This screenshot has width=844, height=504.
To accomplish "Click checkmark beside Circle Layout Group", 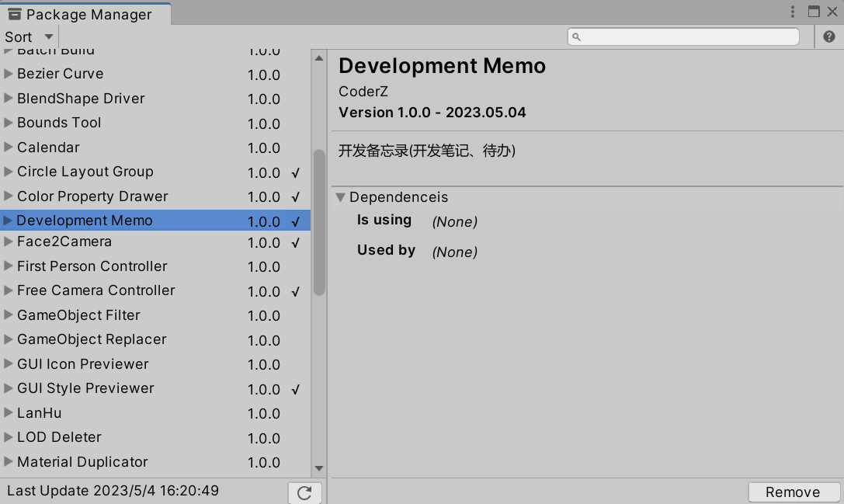I will coord(296,173).
